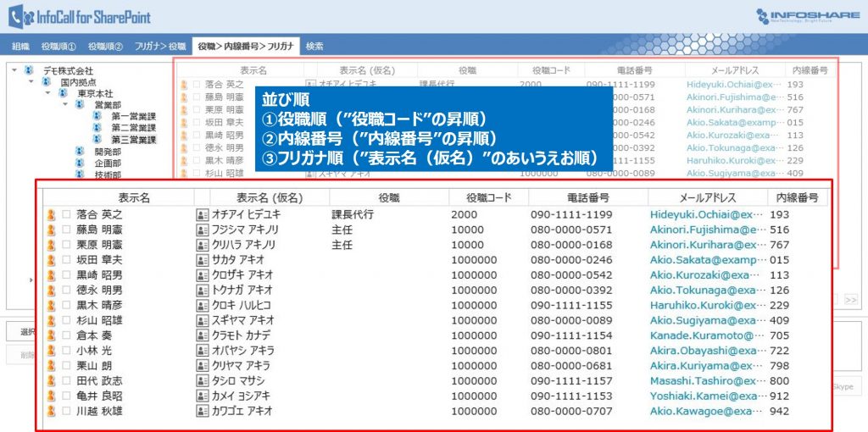The image size is (868, 432).
Task: Click the Hideyuki.Ochiai email address link
Action: [702, 215]
